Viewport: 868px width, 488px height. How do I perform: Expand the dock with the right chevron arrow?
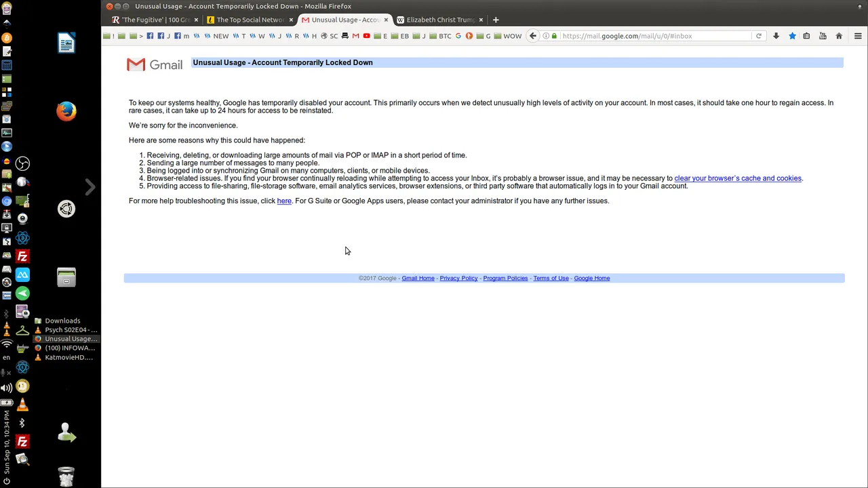tap(90, 187)
